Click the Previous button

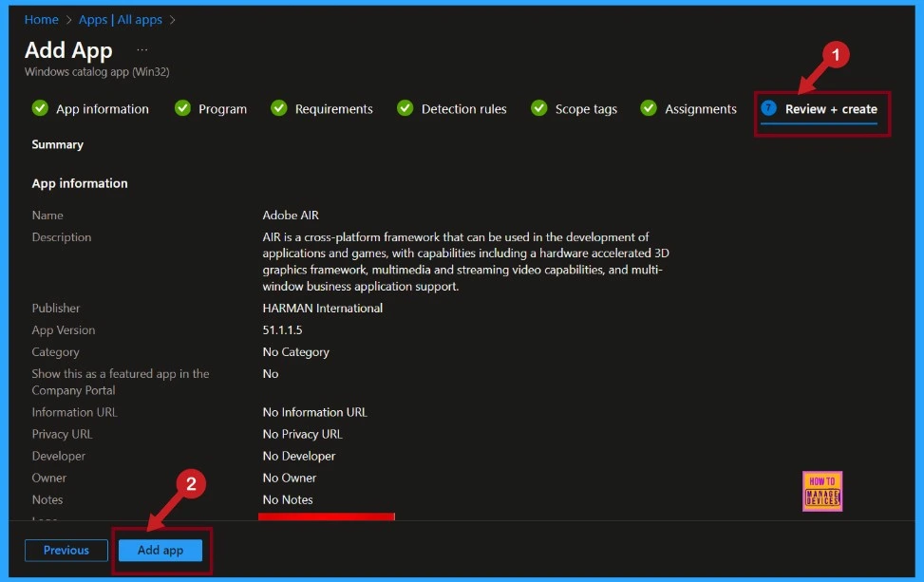[66, 550]
